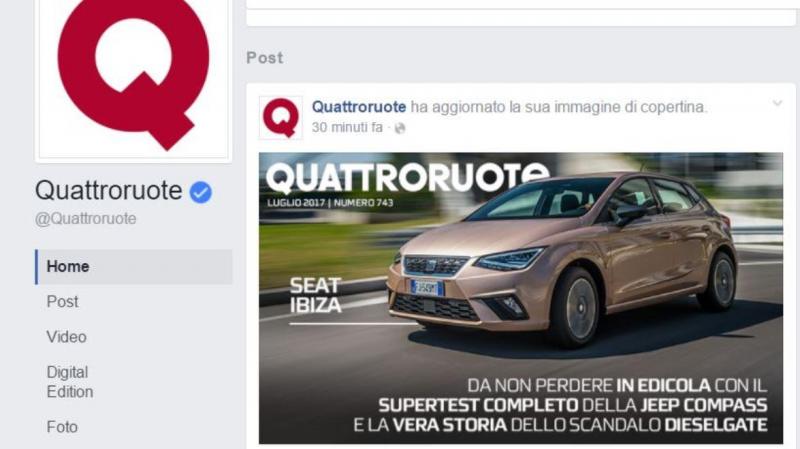The width and height of the screenshot is (800, 449).
Task: Open the '30 minuti fa' timestamp link
Action: (347, 128)
